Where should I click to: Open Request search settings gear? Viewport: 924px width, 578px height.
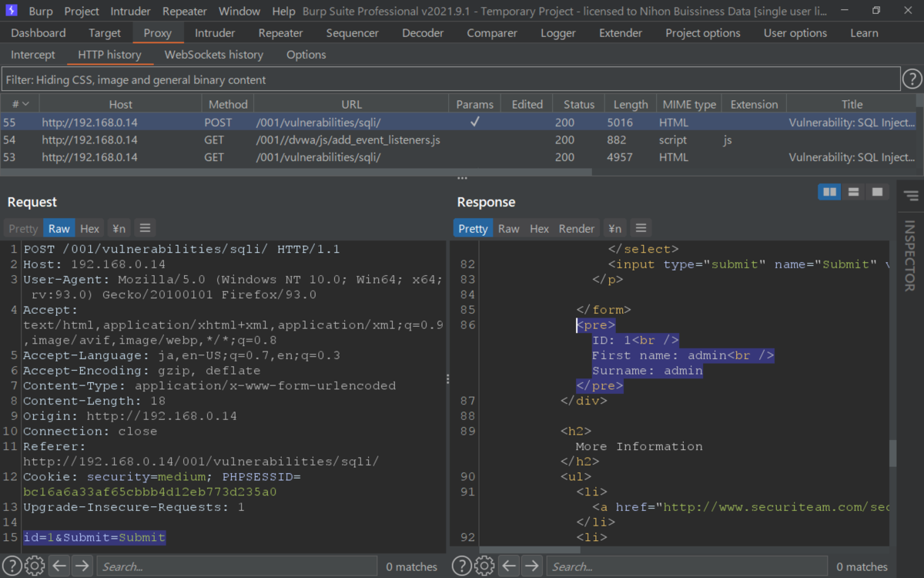pyautogui.click(x=35, y=566)
